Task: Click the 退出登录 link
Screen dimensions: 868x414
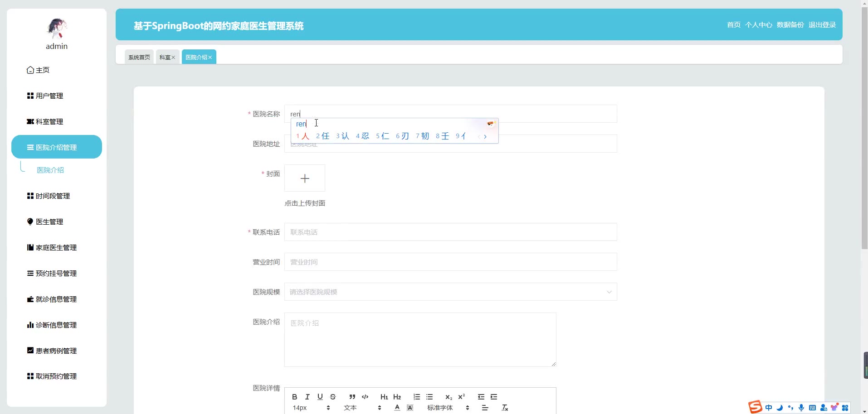Action: [x=822, y=25]
